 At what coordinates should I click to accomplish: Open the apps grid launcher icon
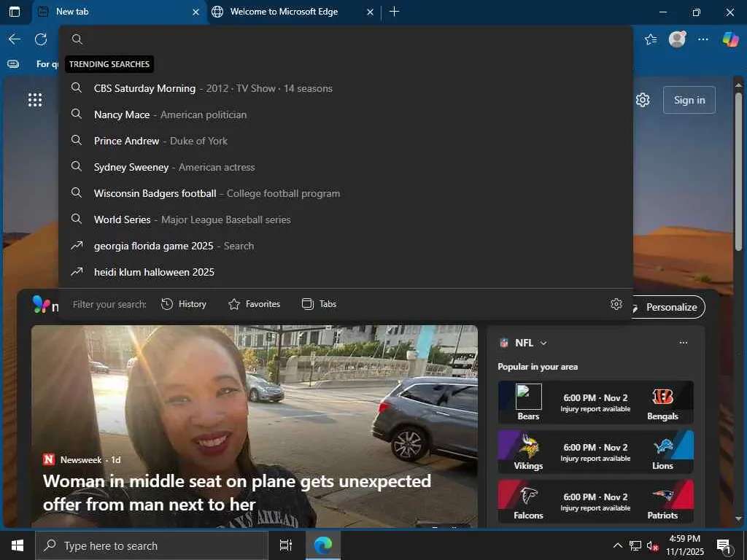tap(35, 100)
